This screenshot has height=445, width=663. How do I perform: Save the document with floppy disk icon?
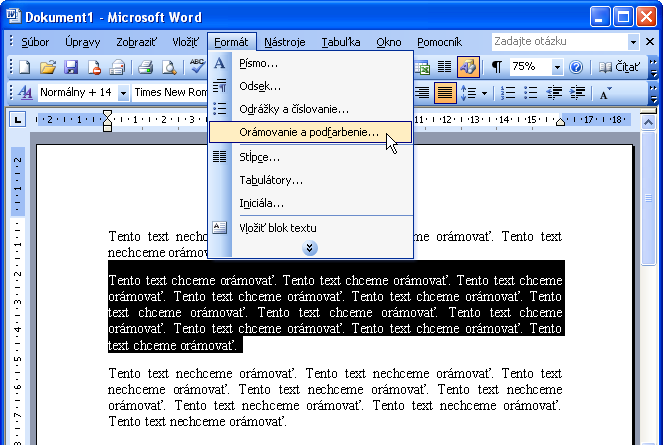pyautogui.click(x=71, y=67)
